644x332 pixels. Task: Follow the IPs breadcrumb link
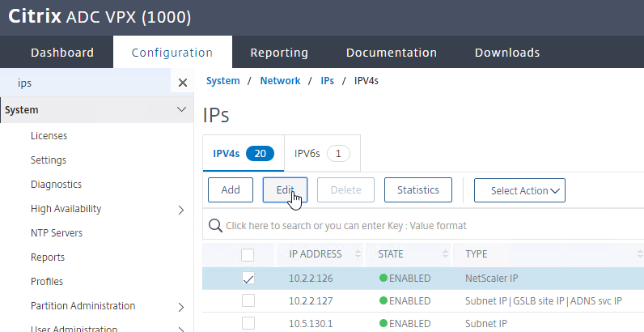pyautogui.click(x=328, y=81)
